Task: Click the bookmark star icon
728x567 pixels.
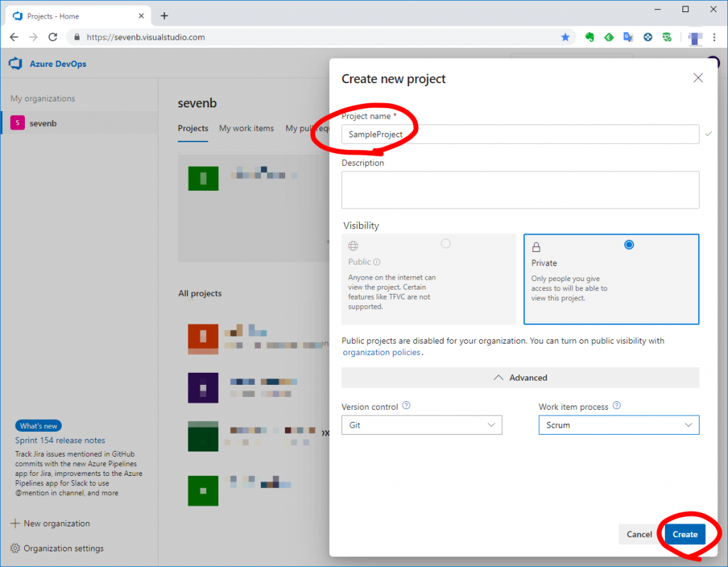Action: coord(565,37)
